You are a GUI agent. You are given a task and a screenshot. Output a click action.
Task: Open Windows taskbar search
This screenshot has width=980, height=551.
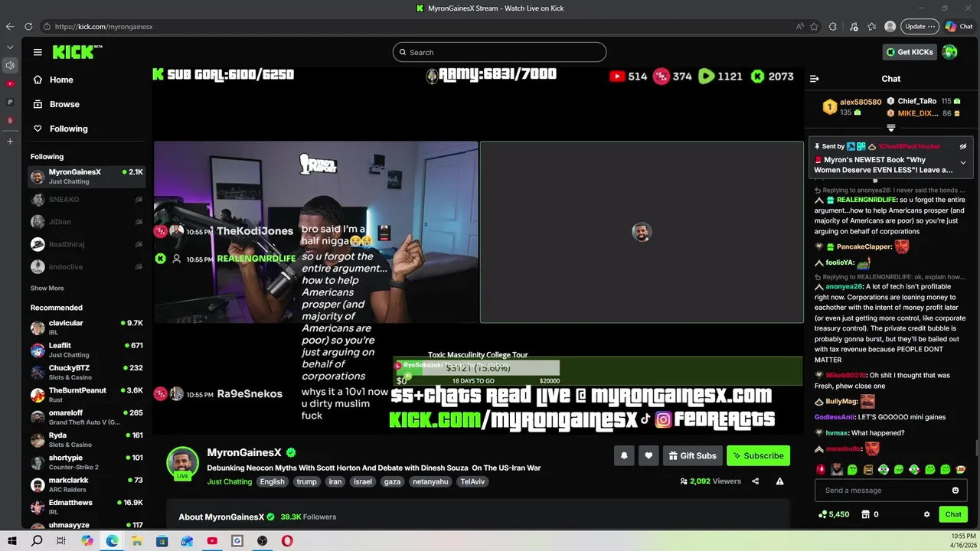click(37, 541)
